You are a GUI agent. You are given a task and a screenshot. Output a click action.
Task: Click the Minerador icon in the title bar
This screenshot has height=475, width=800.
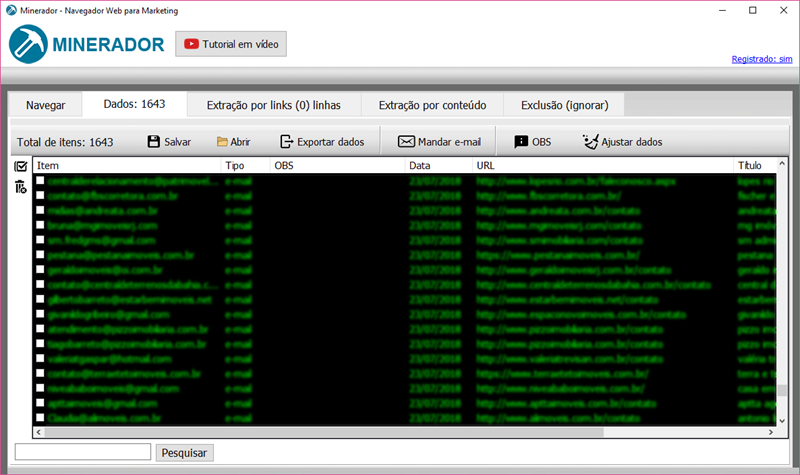(x=11, y=10)
